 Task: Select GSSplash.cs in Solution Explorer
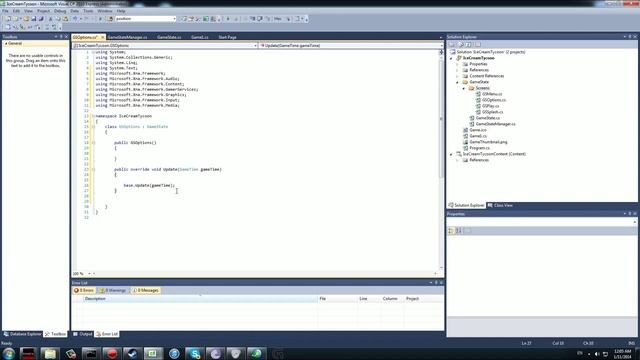(x=492, y=112)
